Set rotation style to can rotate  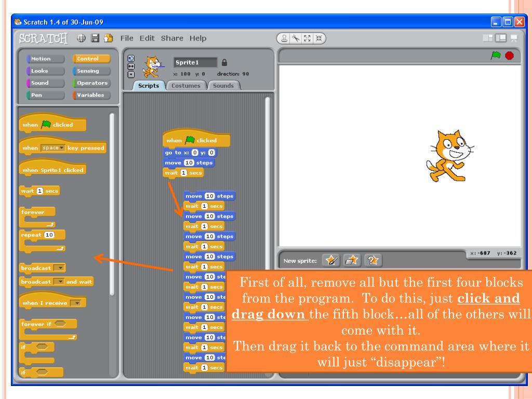[x=131, y=58]
